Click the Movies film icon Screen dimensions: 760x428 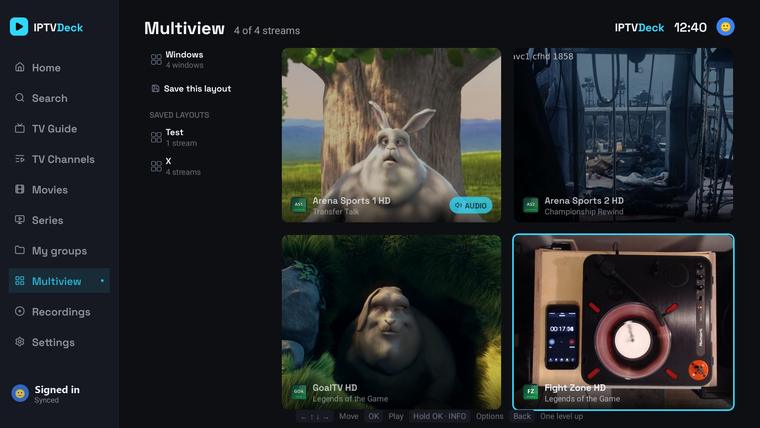(x=20, y=189)
